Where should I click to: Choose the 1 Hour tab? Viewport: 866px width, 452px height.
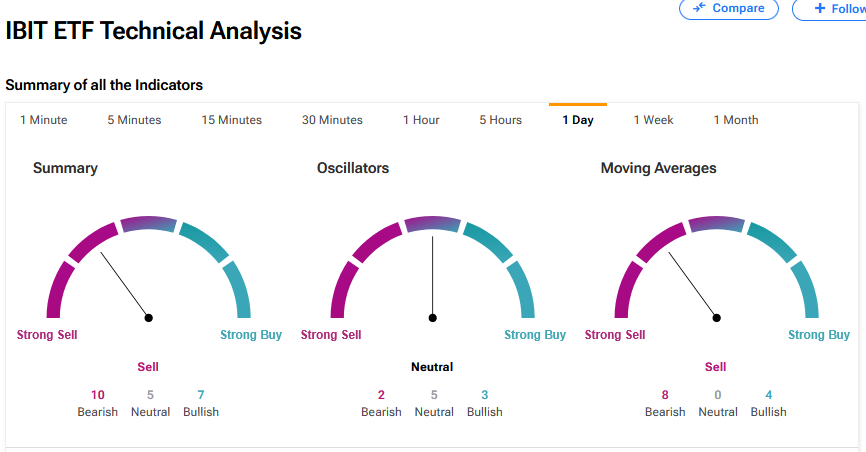421,120
